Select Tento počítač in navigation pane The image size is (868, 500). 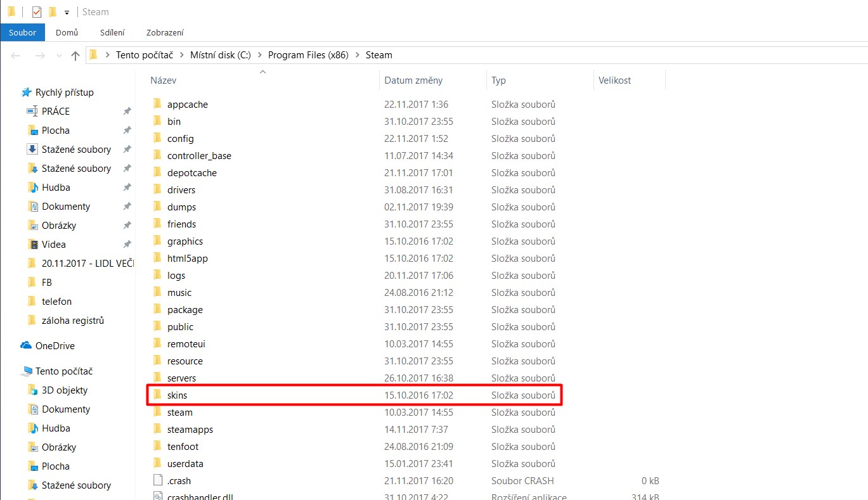point(63,371)
